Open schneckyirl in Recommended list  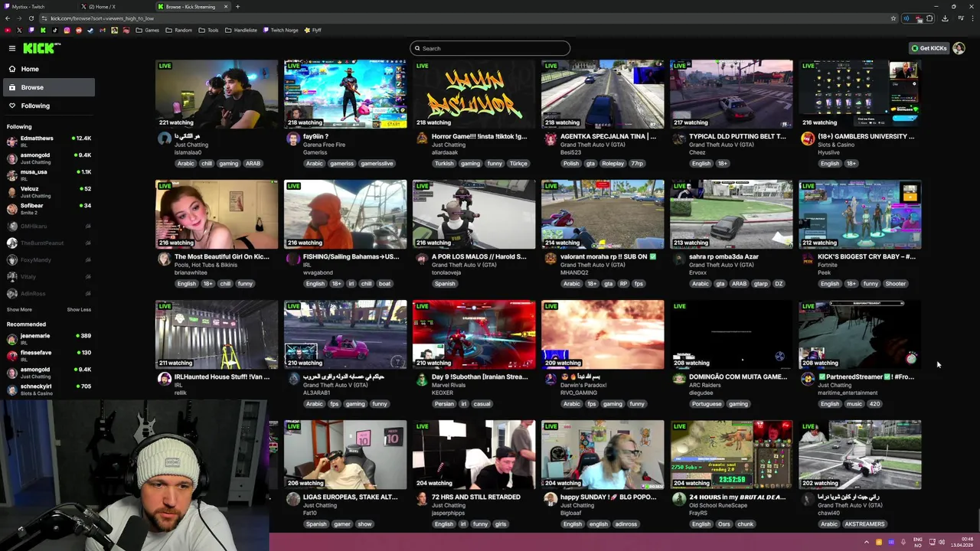pyautogui.click(x=48, y=389)
